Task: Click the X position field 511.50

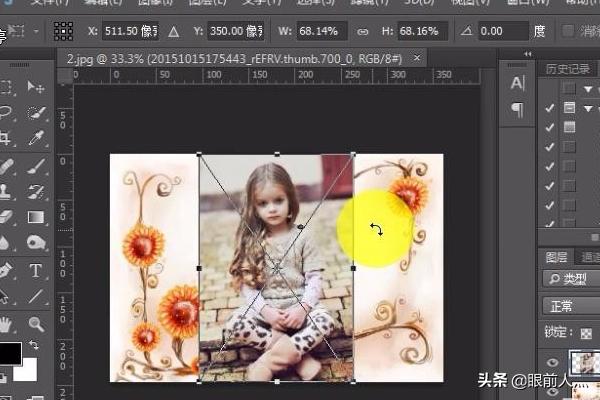Action: pyautogui.click(x=130, y=31)
